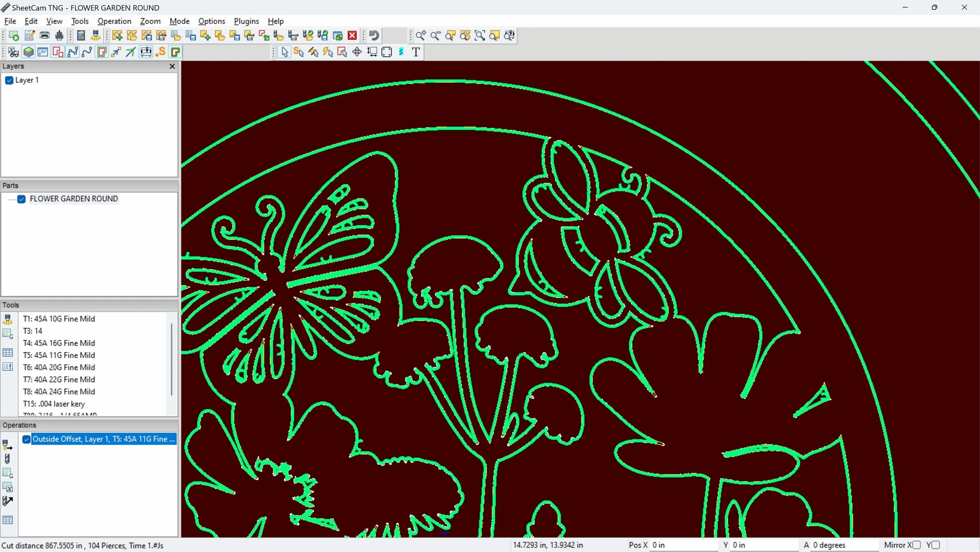Open the Plugins menu

tap(247, 21)
